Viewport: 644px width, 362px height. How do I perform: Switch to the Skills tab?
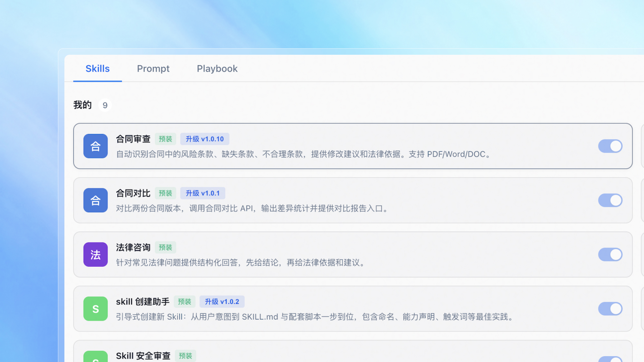98,69
